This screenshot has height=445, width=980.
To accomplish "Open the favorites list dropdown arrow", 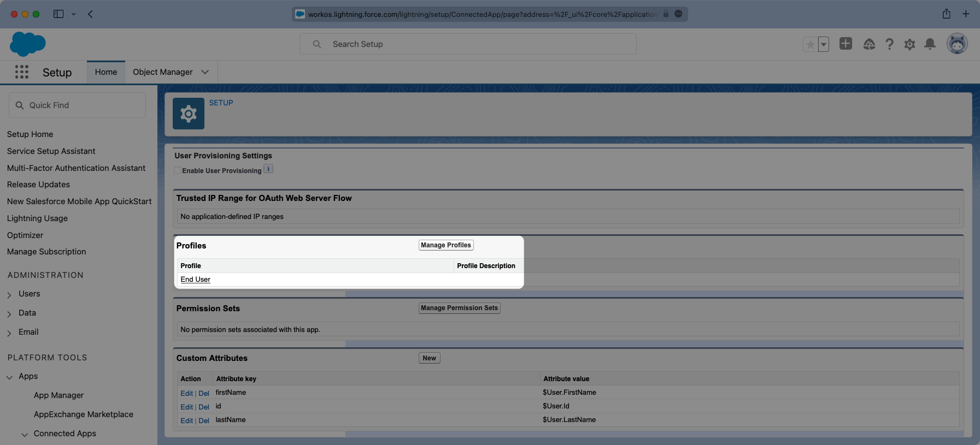I will [823, 44].
